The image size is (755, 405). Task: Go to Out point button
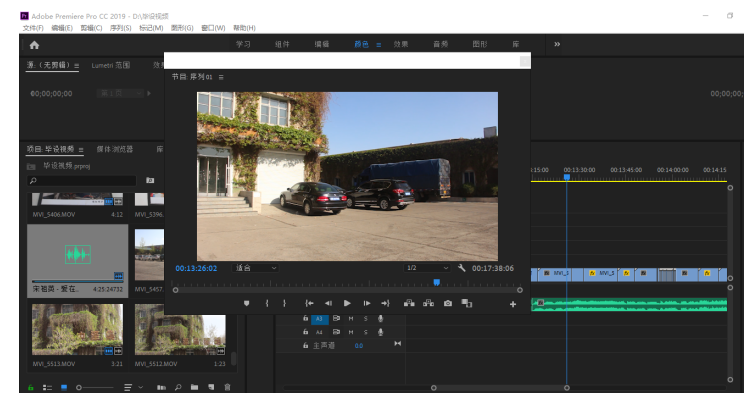385,303
